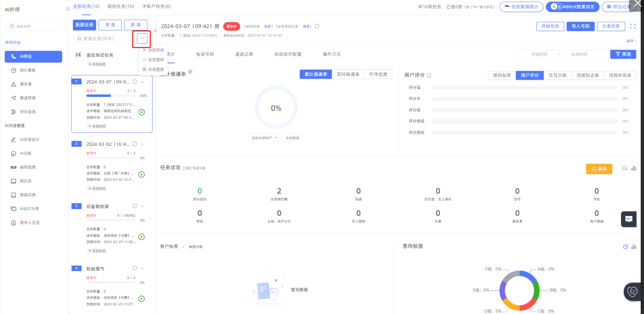Expand task details with 展开
This screenshot has width=644, height=314.
click(631, 41)
